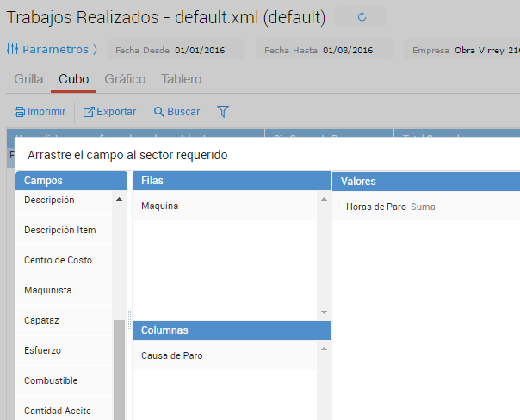The height and width of the screenshot is (420, 520).
Task: Click the printer icon for Imprimir
Action: [20, 112]
